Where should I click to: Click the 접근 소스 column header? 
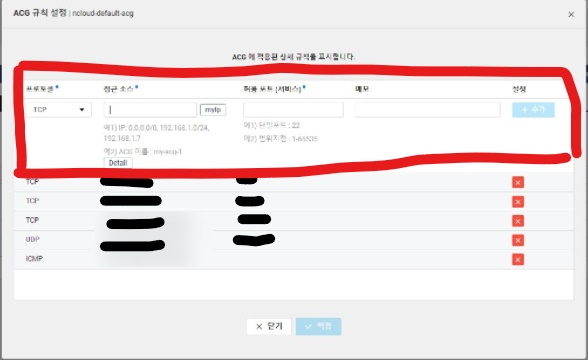point(118,89)
